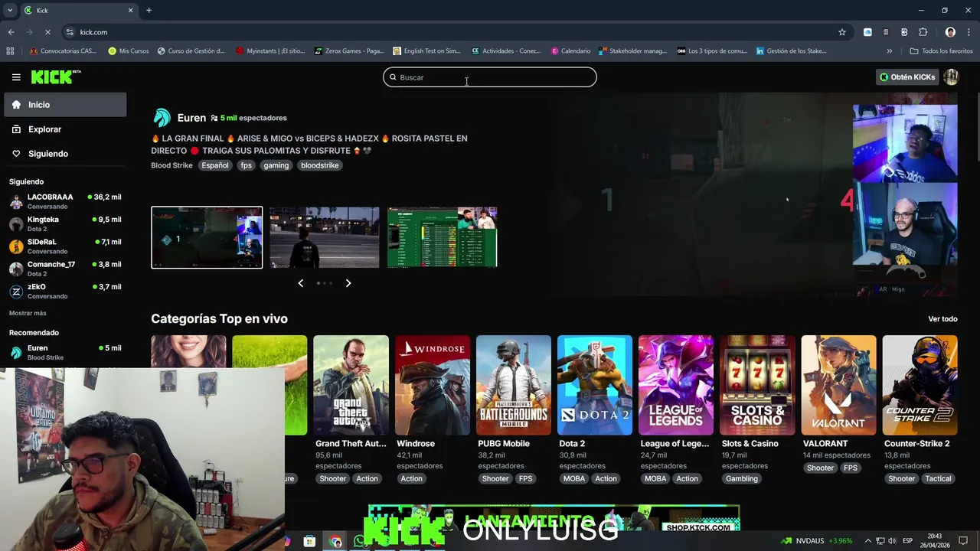
Task: Open the Mis Cursos bookmark
Action: [x=128, y=51]
